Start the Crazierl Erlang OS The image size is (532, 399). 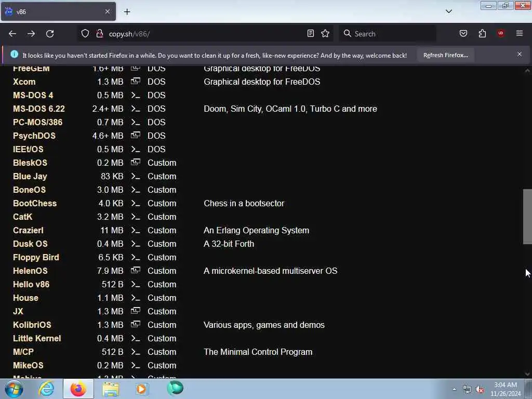click(x=28, y=231)
